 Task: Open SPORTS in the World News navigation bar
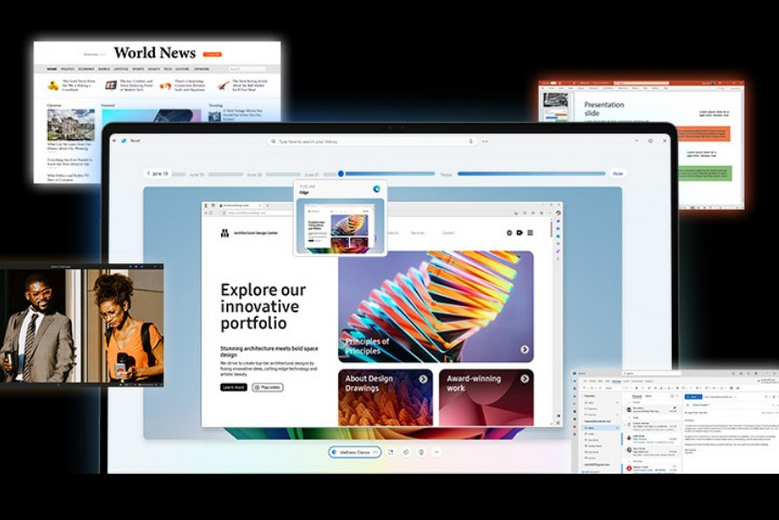pyautogui.click(x=138, y=69)
